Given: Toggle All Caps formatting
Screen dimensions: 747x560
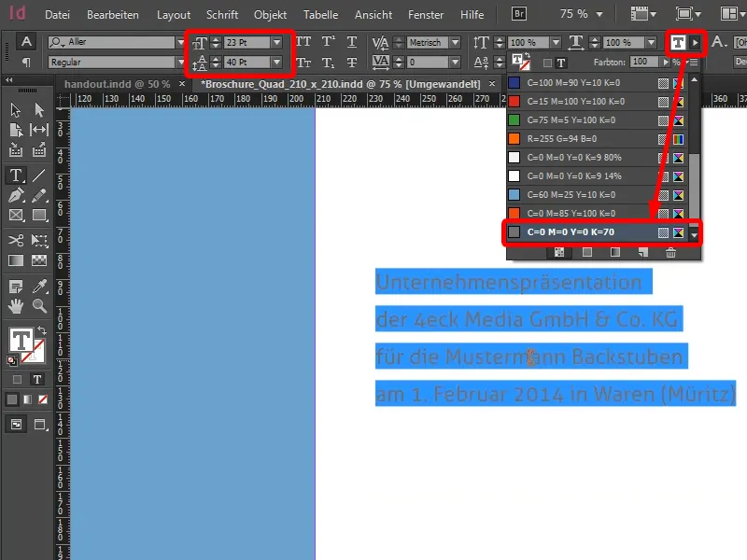Looking at the screenshot, I should click(x=303, y=41).
